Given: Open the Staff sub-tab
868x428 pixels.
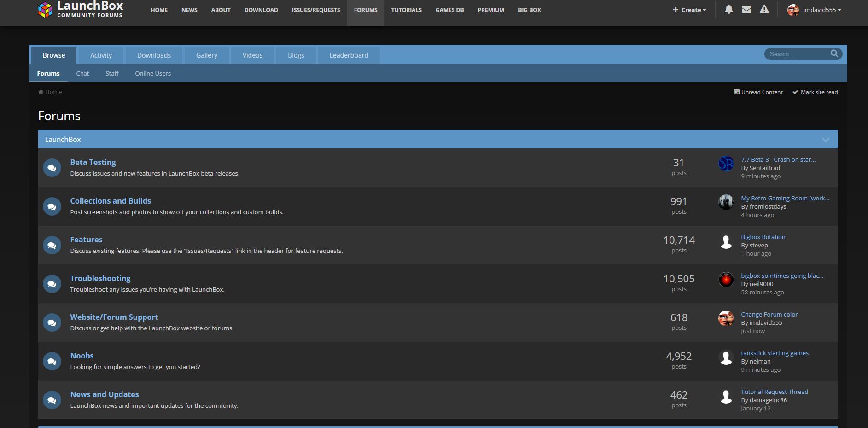Looking at the screenshot, I should point(112,73).
